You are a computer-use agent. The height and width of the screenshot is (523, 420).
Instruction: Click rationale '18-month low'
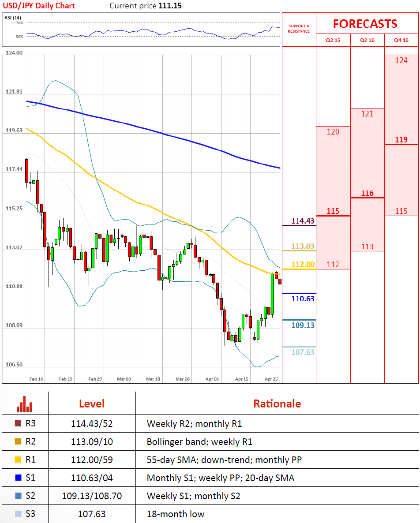(176, 514)
